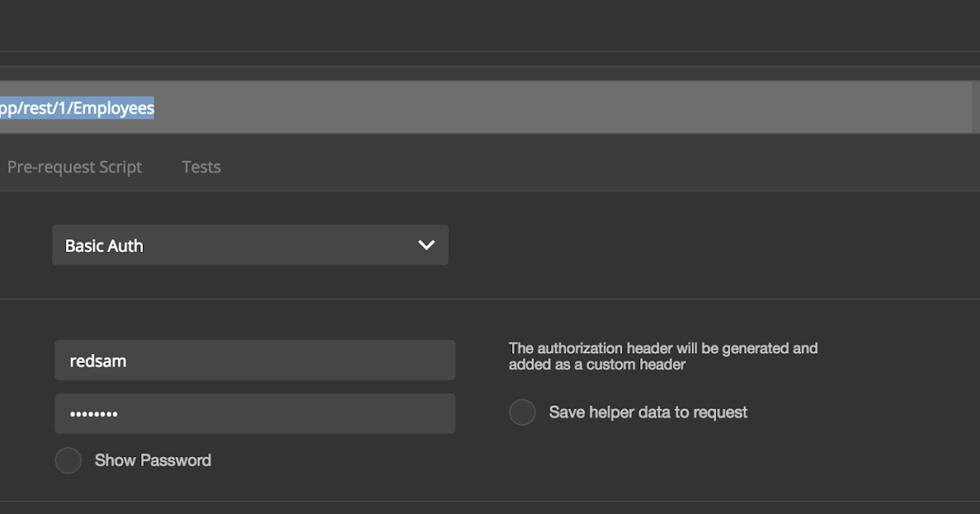Open the Pre-request Script tab

coord(74,166)
